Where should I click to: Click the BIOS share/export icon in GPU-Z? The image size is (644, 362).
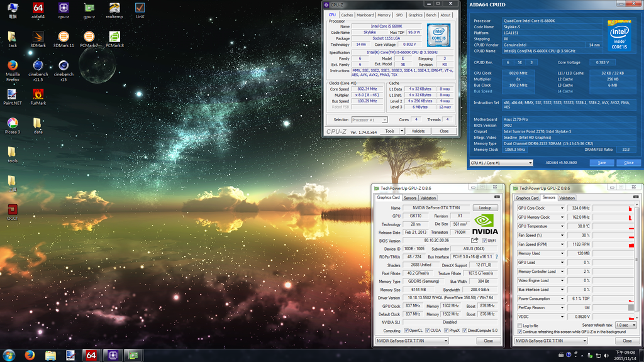475,240
